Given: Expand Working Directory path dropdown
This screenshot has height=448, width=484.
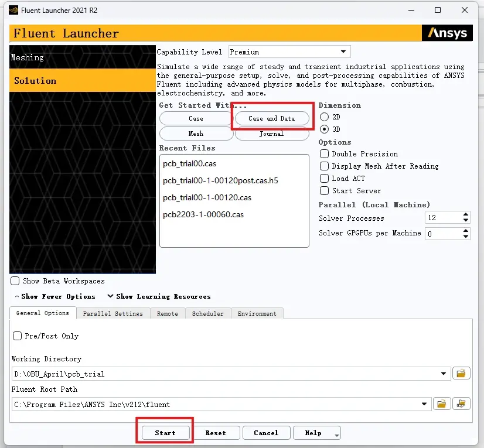Looking at the screenshot, I should point(444,374).
